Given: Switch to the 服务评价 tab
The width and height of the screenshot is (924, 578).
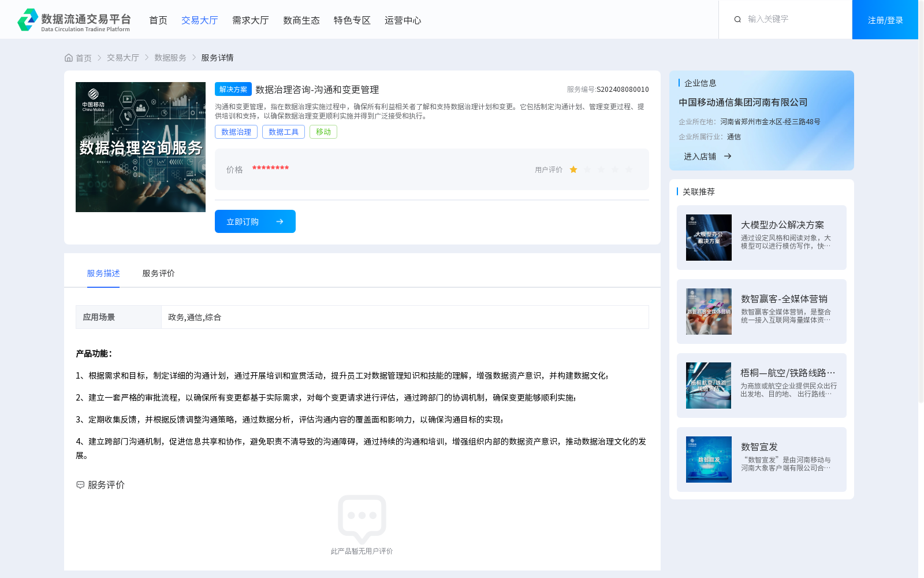Looking at the screenshot, I should pos(159,273).
